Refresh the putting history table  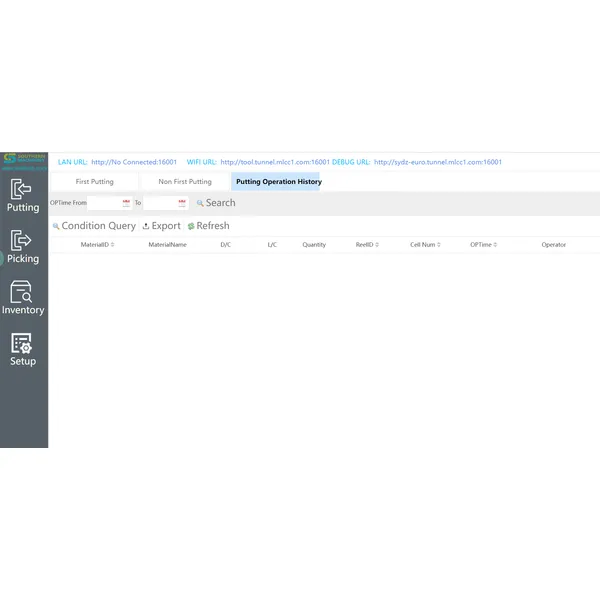(x=208, y=226)
